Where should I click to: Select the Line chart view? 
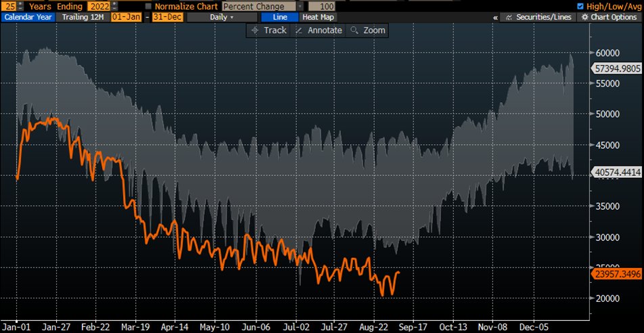[279, 17]
